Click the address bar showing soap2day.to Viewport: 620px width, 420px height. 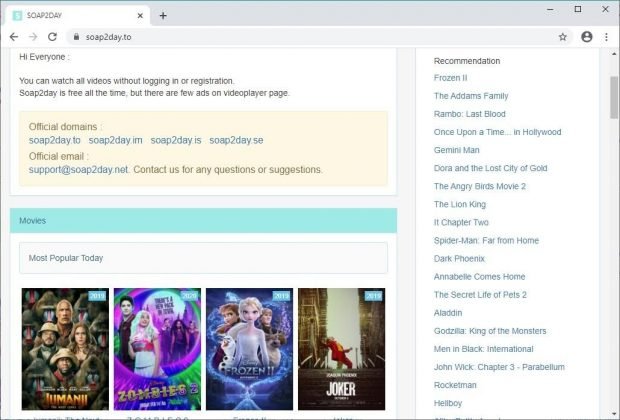[318, 37]
